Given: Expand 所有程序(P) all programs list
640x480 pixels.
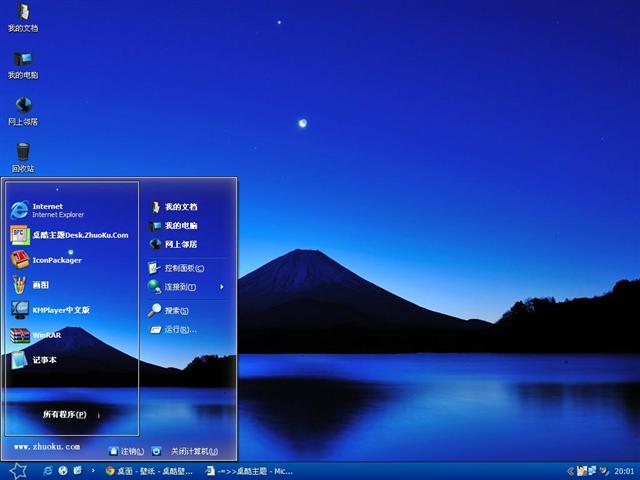Looking at the screenshot, I should 64,414.
